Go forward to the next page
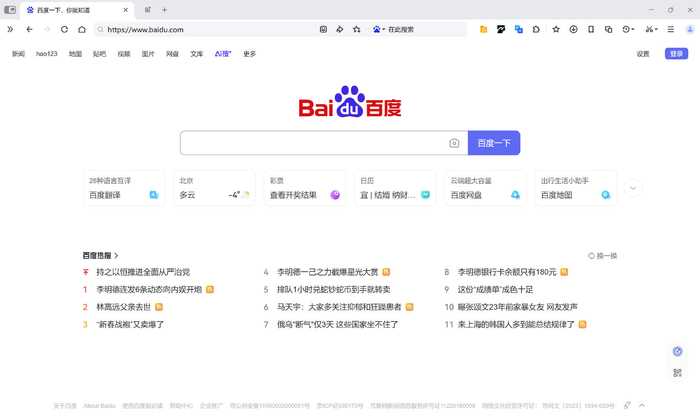Screen dimensions: 700x414 point(47,29)
